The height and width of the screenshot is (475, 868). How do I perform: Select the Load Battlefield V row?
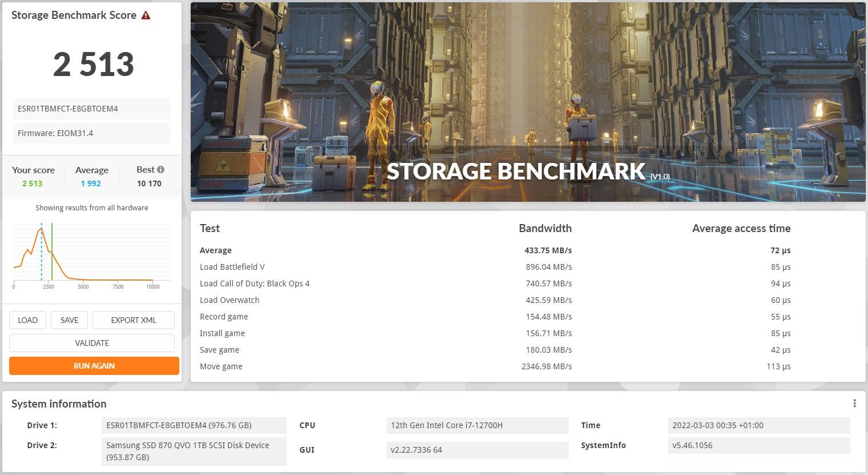tap(495, 267)
